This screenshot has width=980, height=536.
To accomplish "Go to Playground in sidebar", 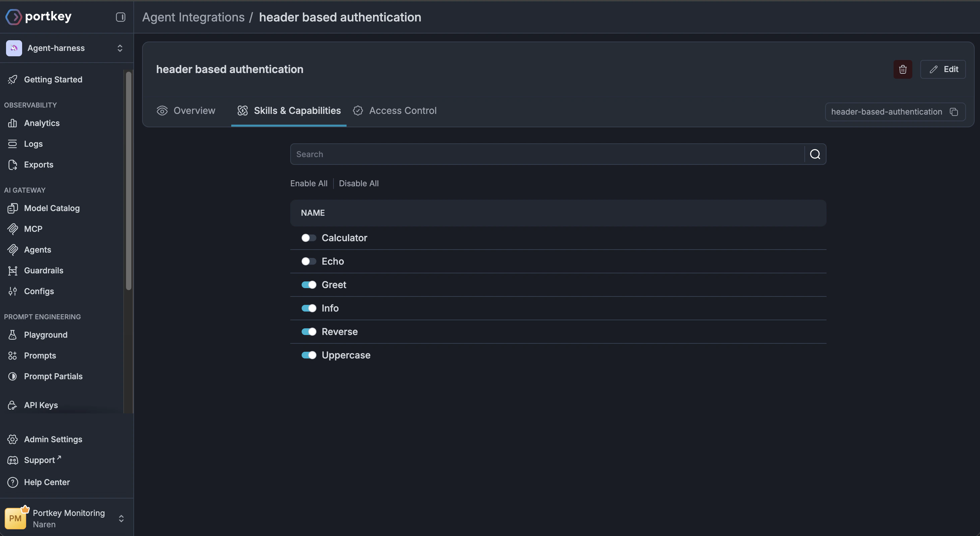I will pos(45,335).
